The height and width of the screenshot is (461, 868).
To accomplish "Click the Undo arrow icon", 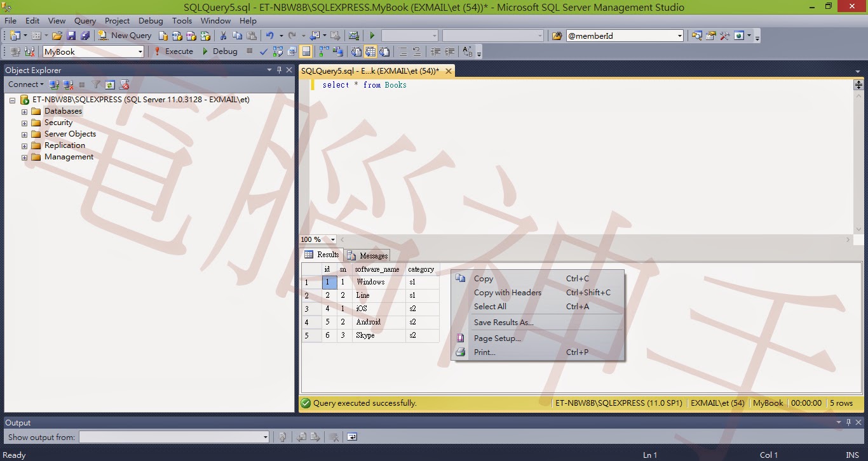I will point(270,36).
